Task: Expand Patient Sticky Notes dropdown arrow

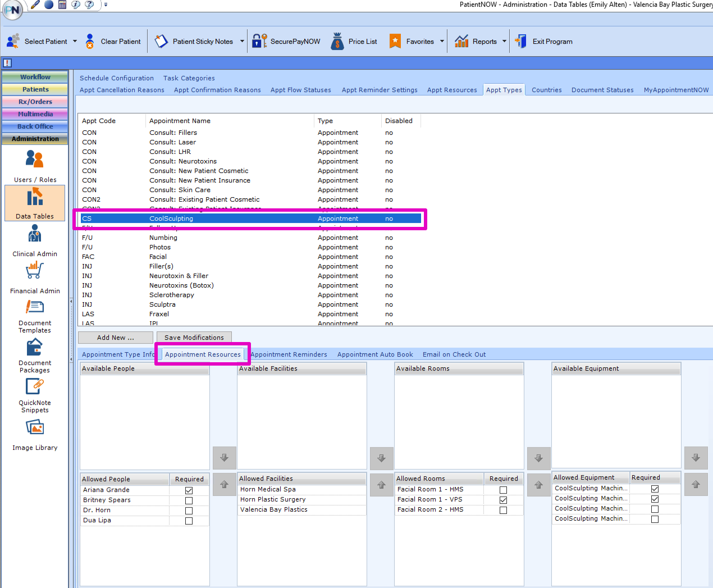Action: (242, 41)
